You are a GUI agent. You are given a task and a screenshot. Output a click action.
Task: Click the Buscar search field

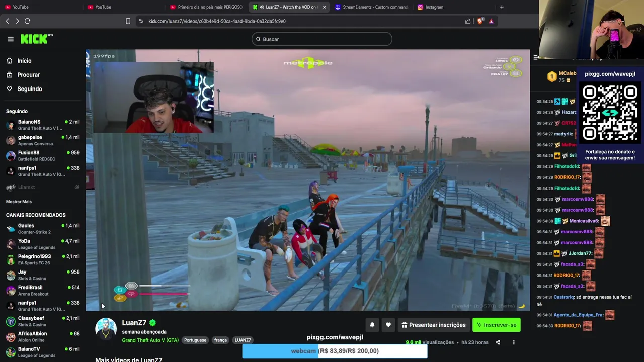click(322, 39)
